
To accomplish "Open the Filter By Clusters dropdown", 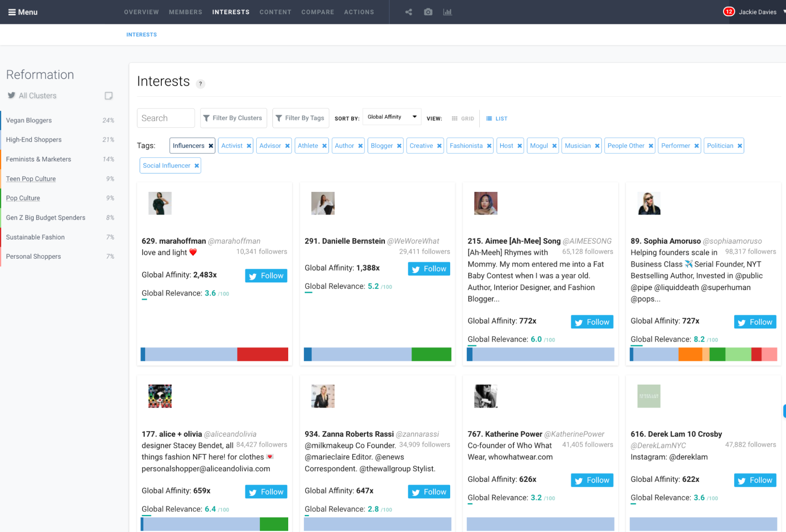I will [x=234, y=118].
